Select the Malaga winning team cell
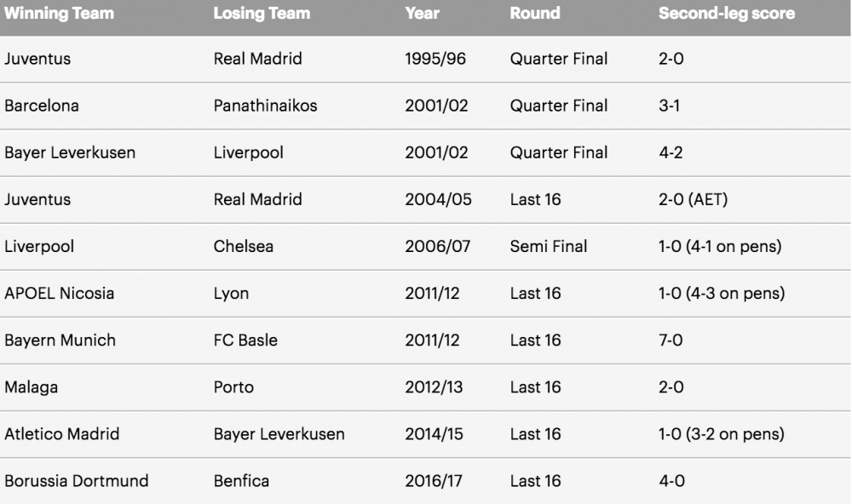This screenshot has height=504, width=852. pos(31,387)
